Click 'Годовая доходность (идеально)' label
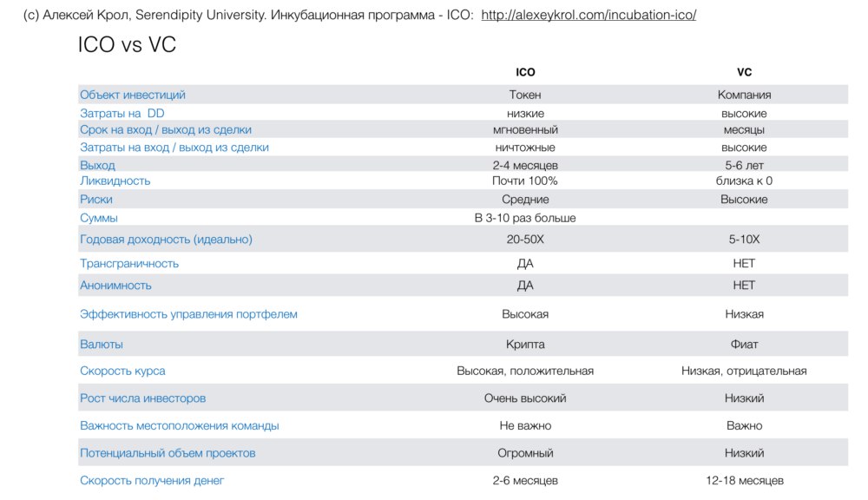Image resolution: width=868 pixels, height=500 pixels. [166, 239]
